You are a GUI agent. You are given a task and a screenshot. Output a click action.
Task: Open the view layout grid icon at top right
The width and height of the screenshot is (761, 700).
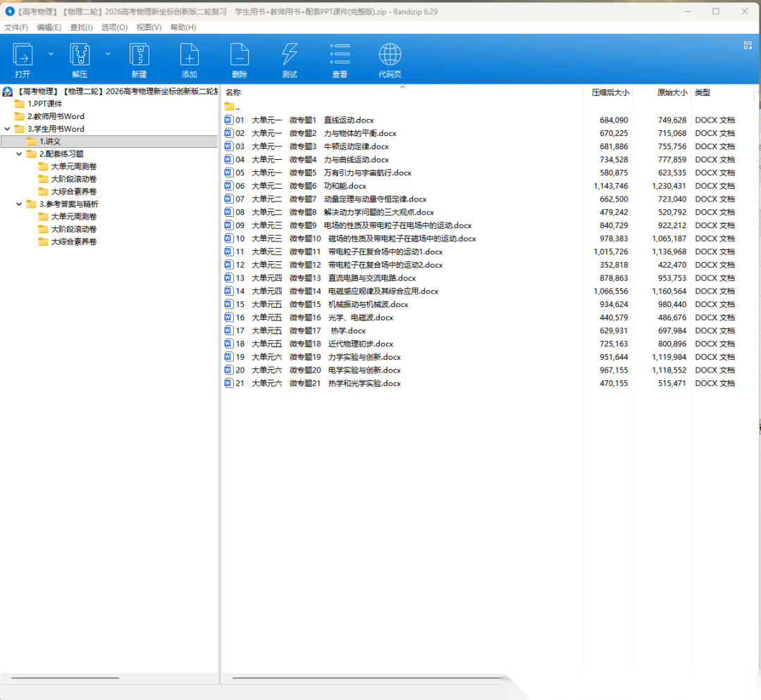coord(748,45)
